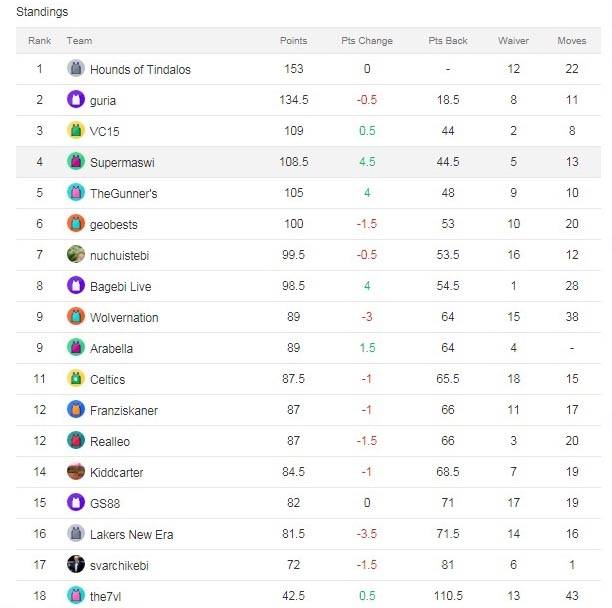Viewport: 612px width, 608px height.
Task: Select Lakers New Era avatar icon
Action: coord(76,533)
